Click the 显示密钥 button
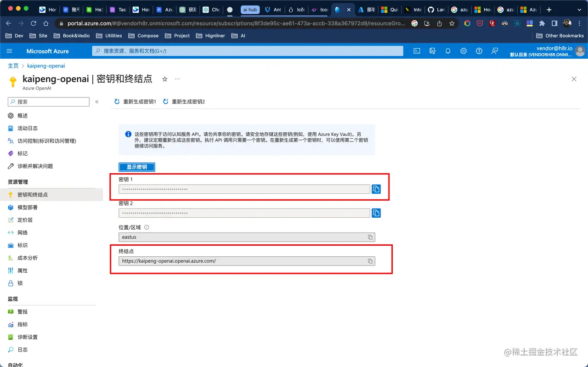Screen dimensions: 588x367 coord(137,167)
